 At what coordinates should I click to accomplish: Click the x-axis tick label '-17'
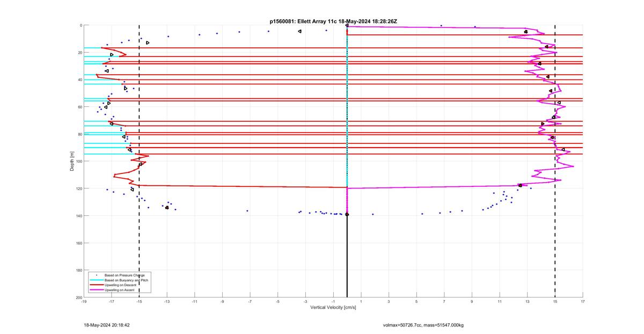coord(112,302)
